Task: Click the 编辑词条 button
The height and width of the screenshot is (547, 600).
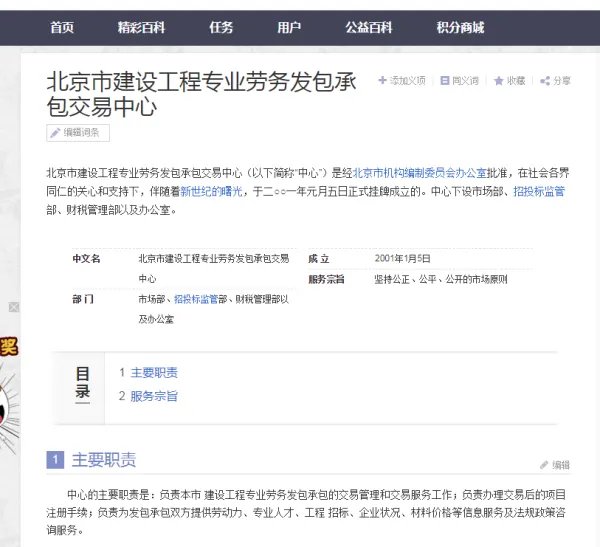Action: coord(78,133)
